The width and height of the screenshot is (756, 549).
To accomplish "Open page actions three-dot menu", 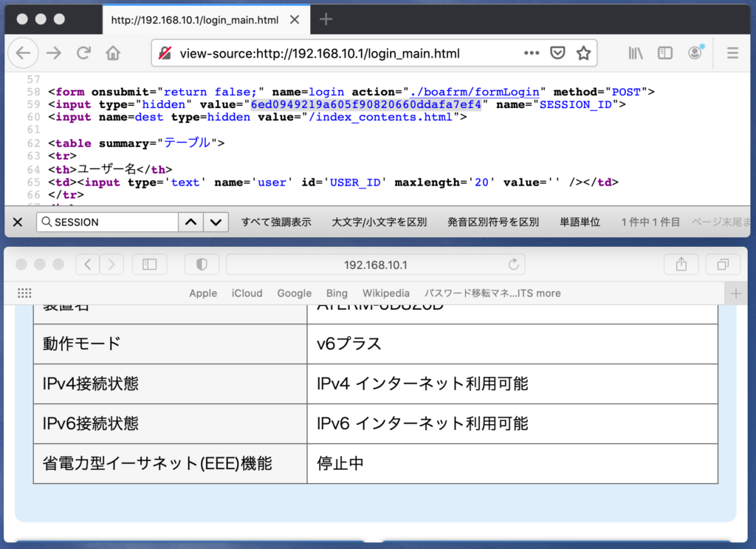I will pyautogui.click(x=532, y=53).
